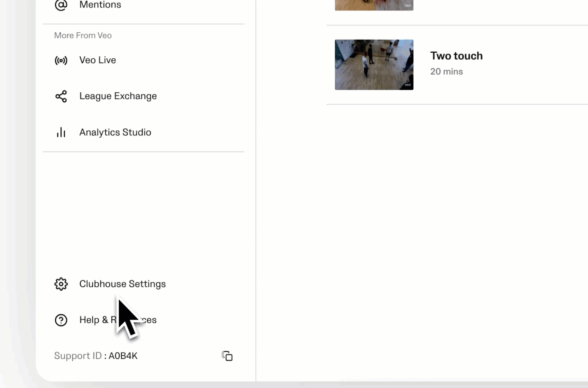Screen dimensions: 588x388
Task: Open the Two touch video thumbnail
Action: tap(374, 65)
